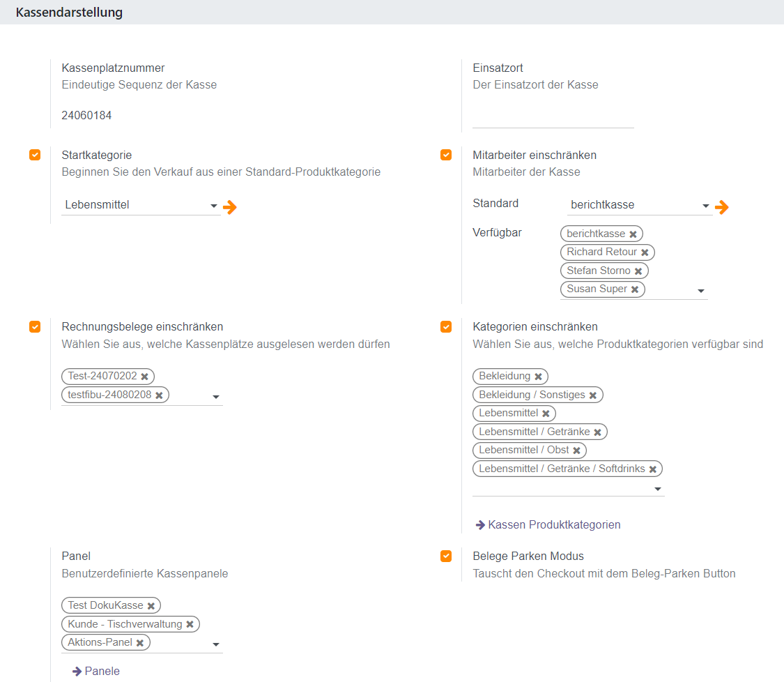Remove Lebensmittel / Obst category tag

pyautogui.click(x=577, y=450)
